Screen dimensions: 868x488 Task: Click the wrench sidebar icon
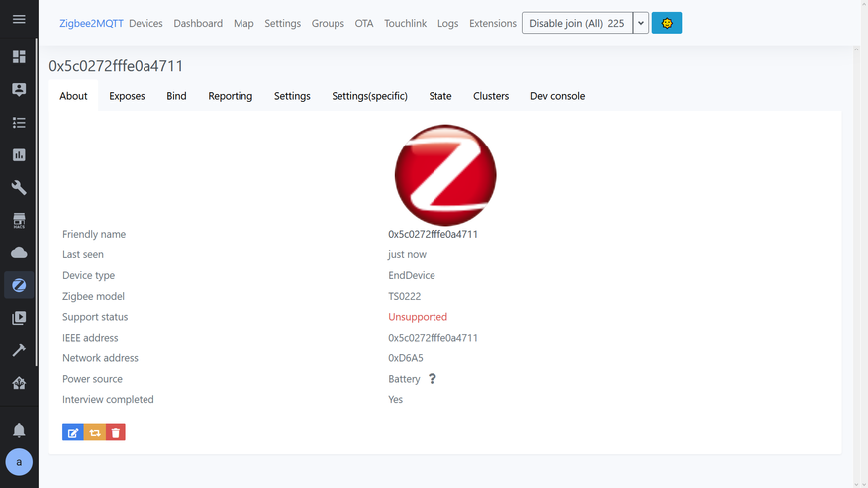coord(19,188)
